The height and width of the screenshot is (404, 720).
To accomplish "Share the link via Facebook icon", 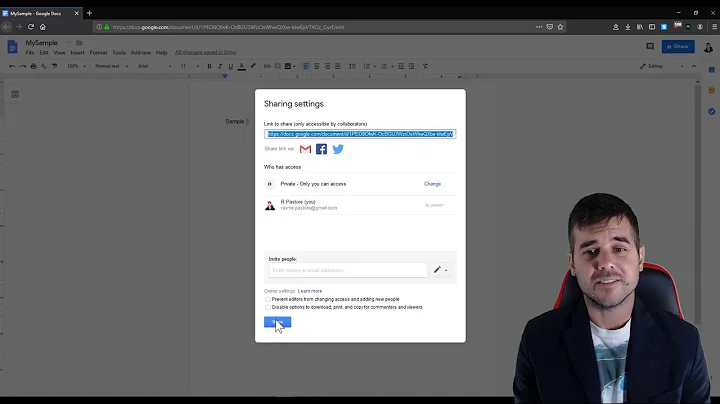I will pos(321,149).
